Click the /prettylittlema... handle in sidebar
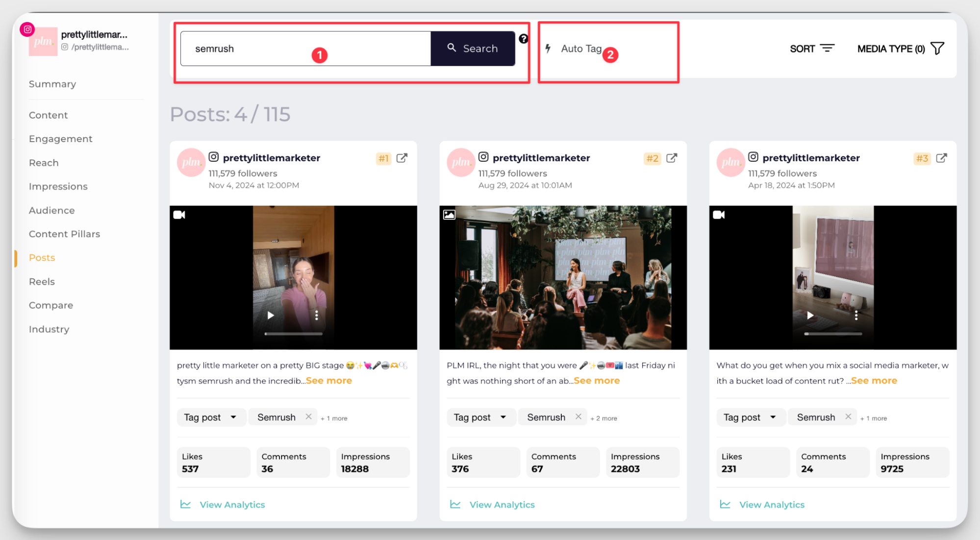 100,47
